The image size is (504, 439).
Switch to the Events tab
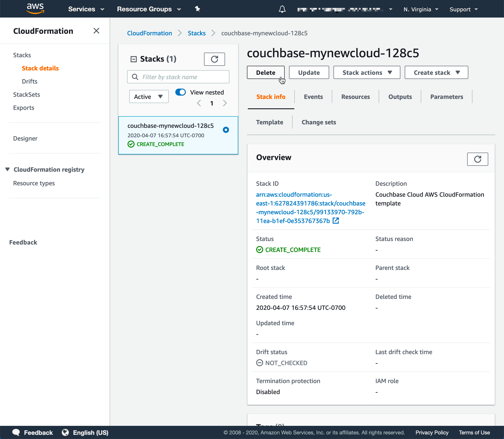tap(313, 96)
